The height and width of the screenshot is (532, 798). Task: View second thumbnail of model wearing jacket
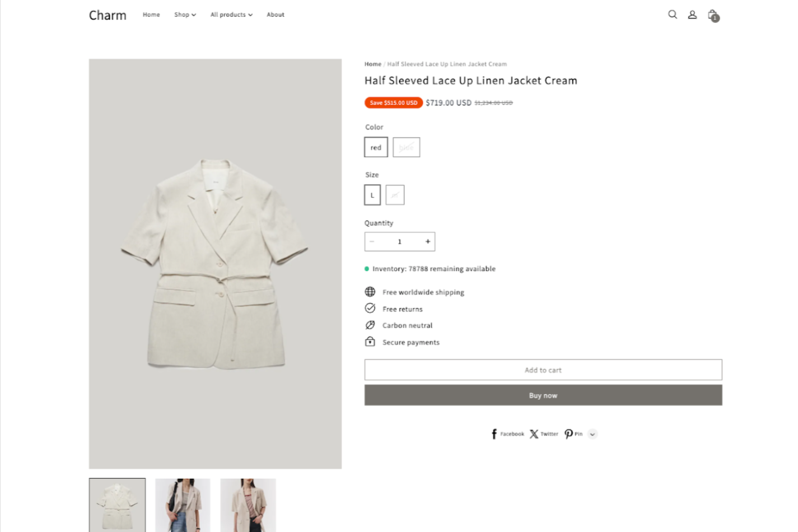click(183, 505)
